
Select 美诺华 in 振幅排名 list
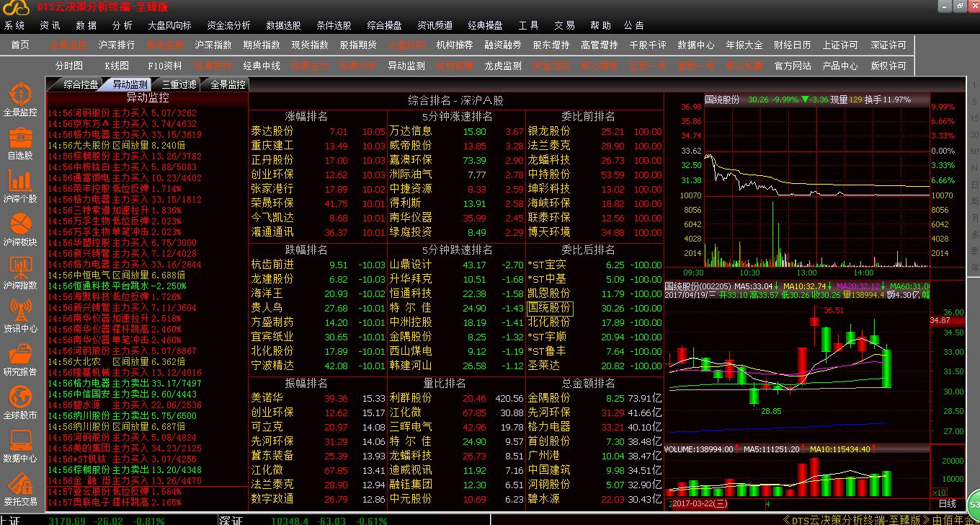267,398
